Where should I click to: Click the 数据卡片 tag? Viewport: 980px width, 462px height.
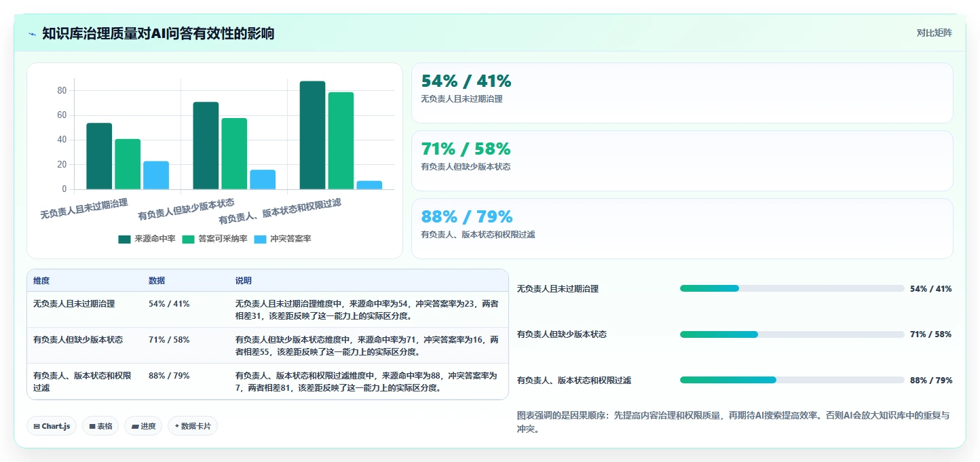193,426
